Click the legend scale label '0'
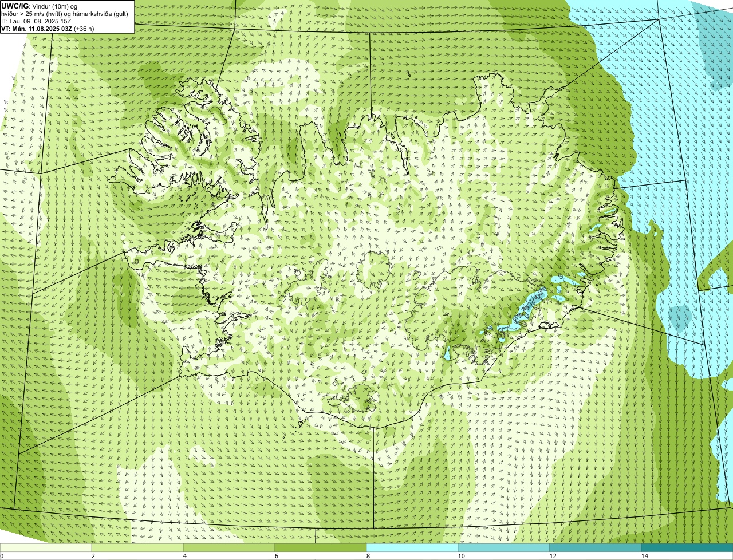 tap(2, 556)
